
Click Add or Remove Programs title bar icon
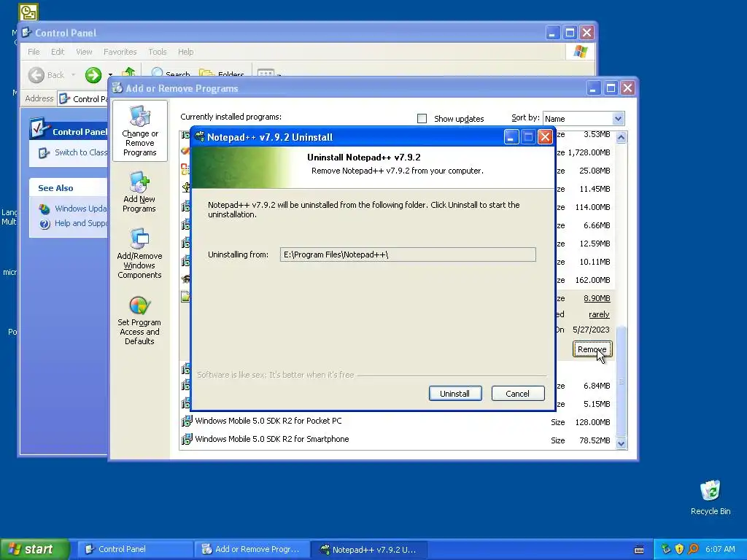pyautogui.click(x=117, y=88)
